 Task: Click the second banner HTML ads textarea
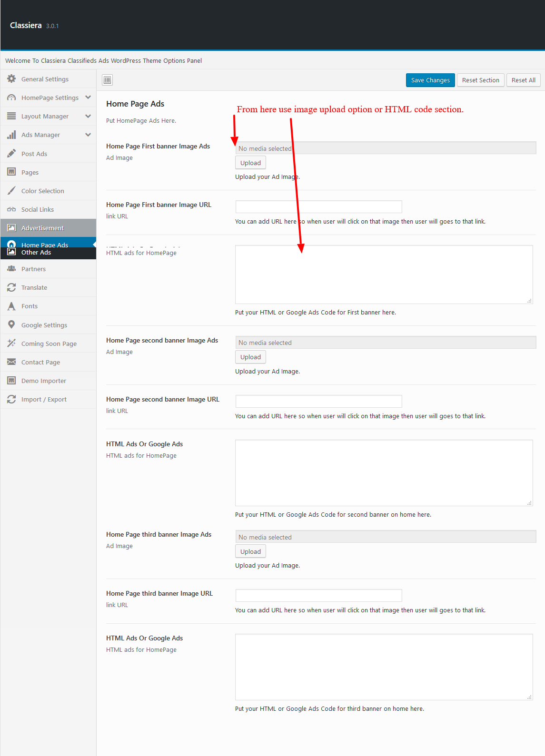(x=384, y=473)
